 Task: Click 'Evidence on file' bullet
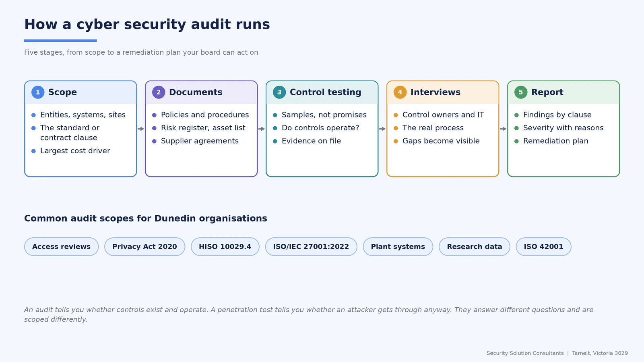[x=311, y=141]
